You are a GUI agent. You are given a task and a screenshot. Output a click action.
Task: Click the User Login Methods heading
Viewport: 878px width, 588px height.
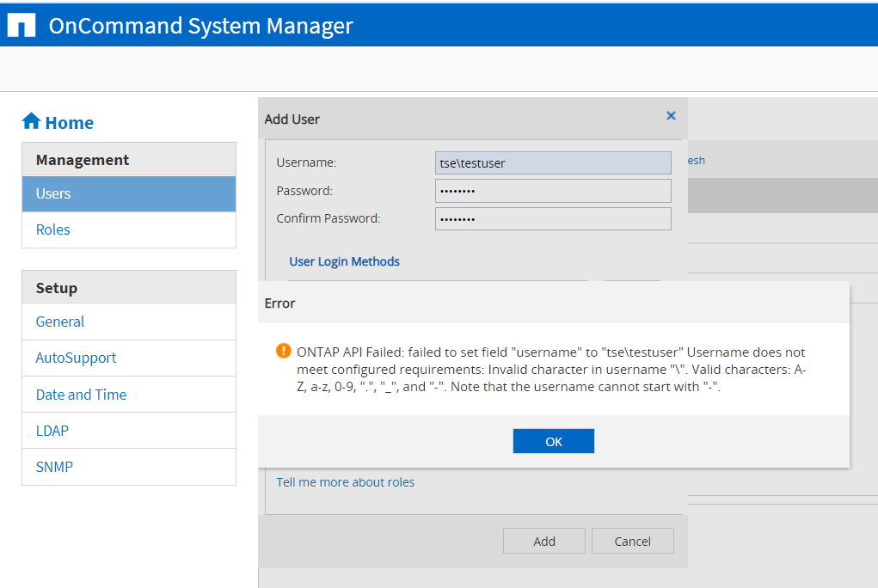point(344,261)
